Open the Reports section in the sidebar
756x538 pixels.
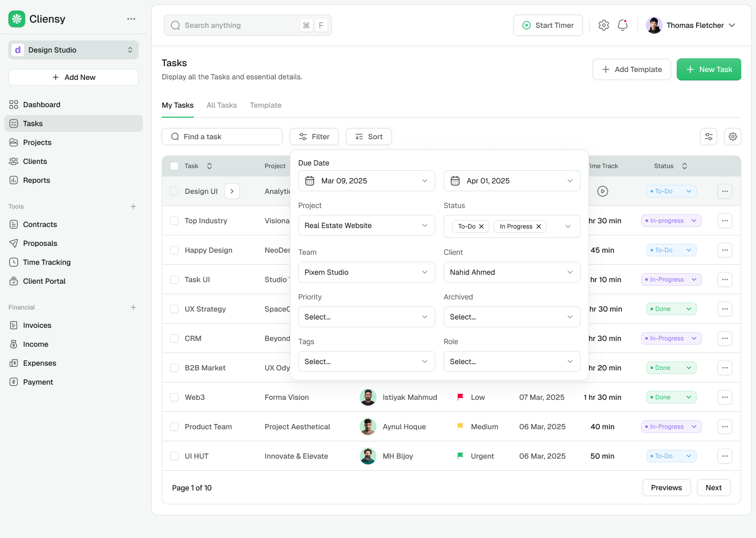point(36,180)
